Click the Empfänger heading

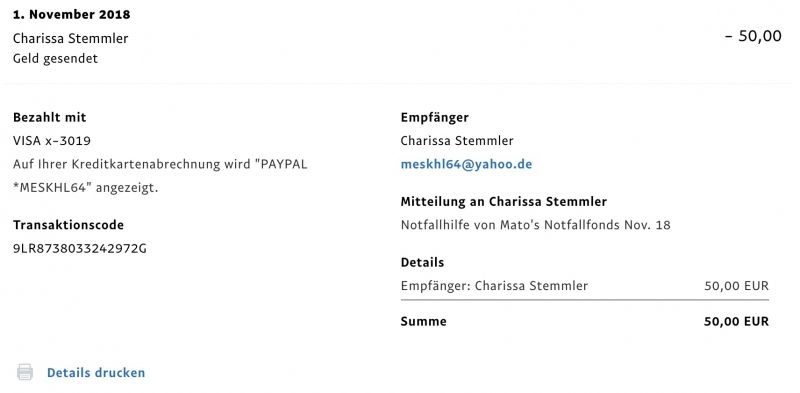(435, 117)
